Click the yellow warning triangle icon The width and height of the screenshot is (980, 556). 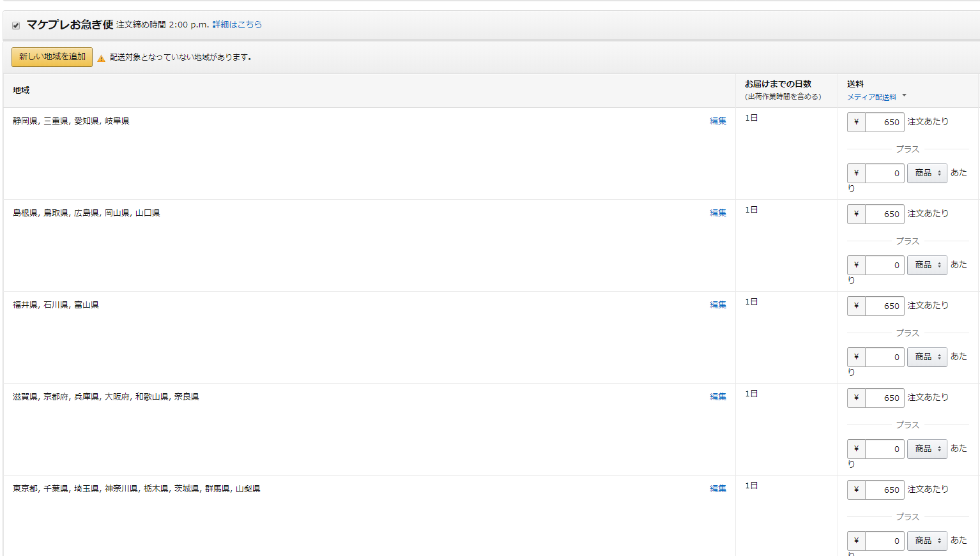click(x=101, y=58)
